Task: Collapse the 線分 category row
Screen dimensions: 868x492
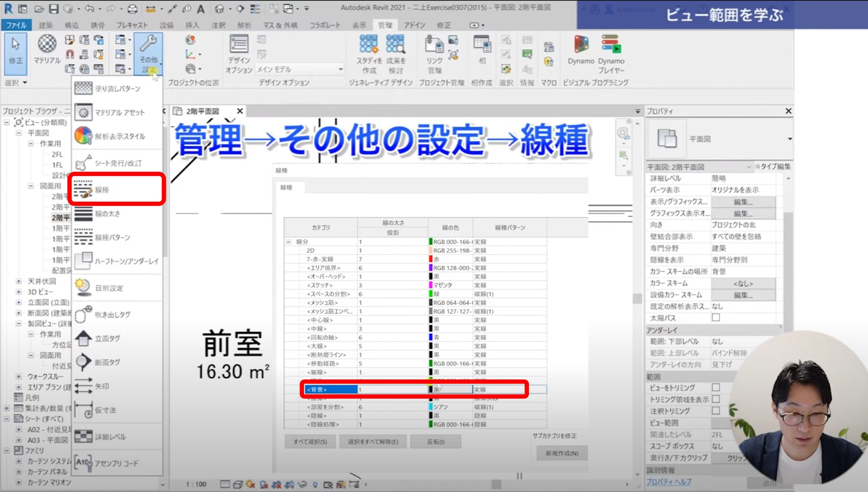Action: (x=289, y=242)
